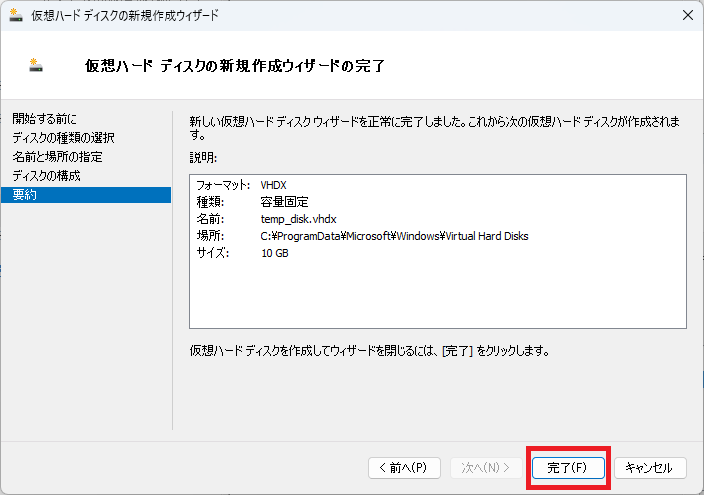Click the フォーマット: label

(x=223, y=185)
